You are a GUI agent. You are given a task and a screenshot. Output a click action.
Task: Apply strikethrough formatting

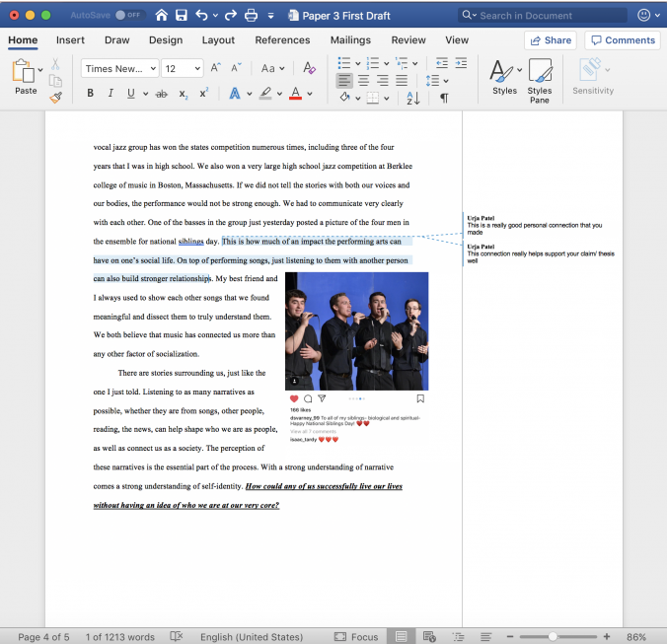[x=161, y=94]
